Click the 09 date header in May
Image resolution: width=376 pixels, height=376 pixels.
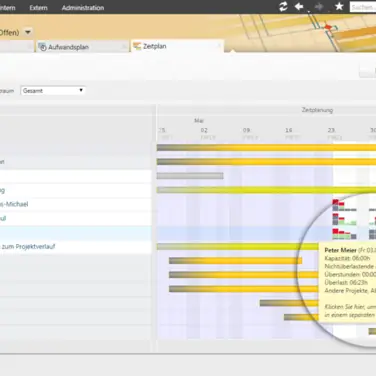point(246,130)
